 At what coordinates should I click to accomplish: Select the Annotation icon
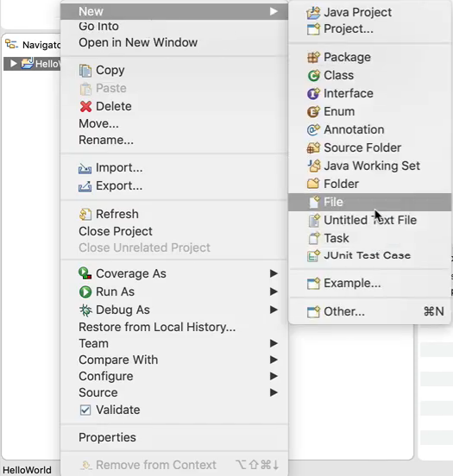313,129
